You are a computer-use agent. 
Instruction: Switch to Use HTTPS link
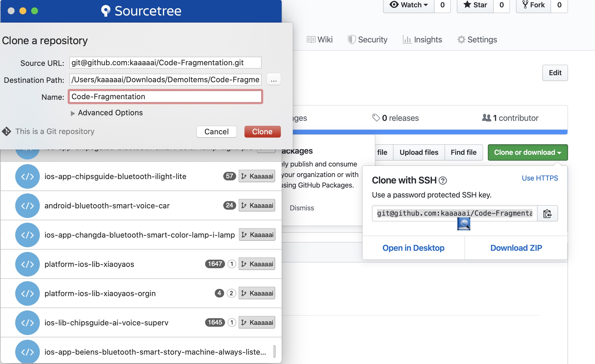click(x=540, y=178)
